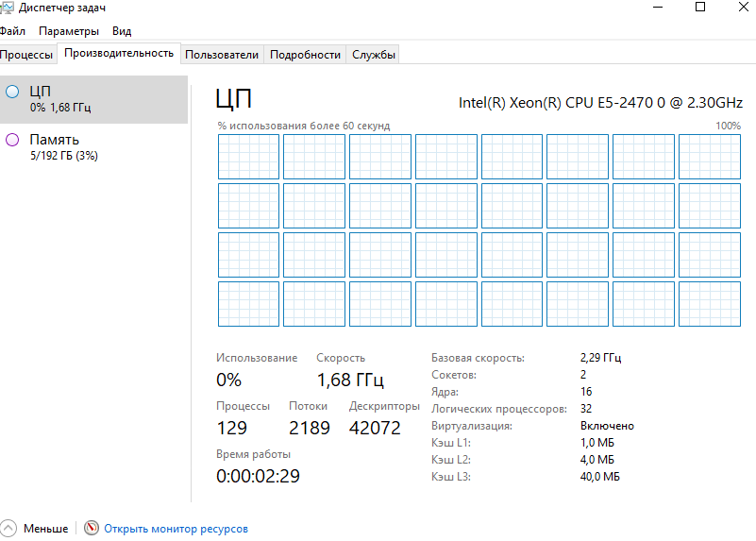Click the Скорость label

341,358
